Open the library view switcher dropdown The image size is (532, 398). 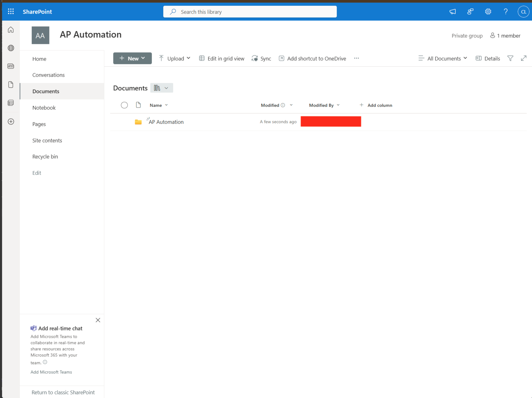pos(161,88)
